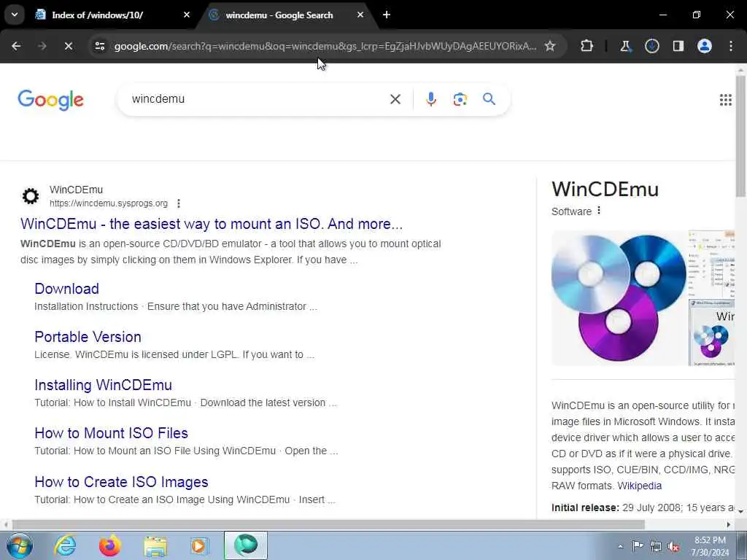
Task: Open the Wikipedia link in knowledge panel
Action: click(x=639, y=486)
